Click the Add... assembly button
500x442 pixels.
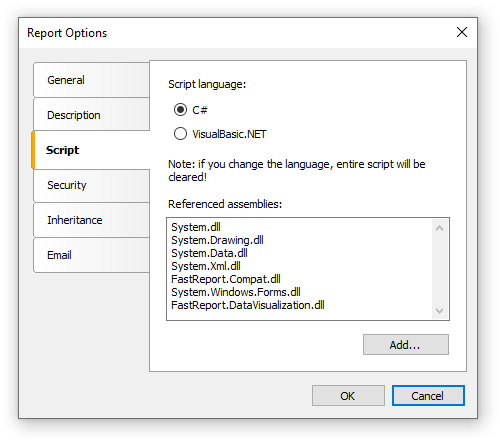[406, 345]
